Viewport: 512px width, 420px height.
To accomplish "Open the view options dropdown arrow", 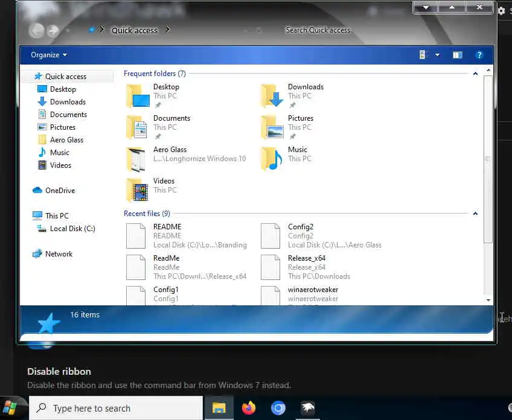I will [x=437, y=55].
